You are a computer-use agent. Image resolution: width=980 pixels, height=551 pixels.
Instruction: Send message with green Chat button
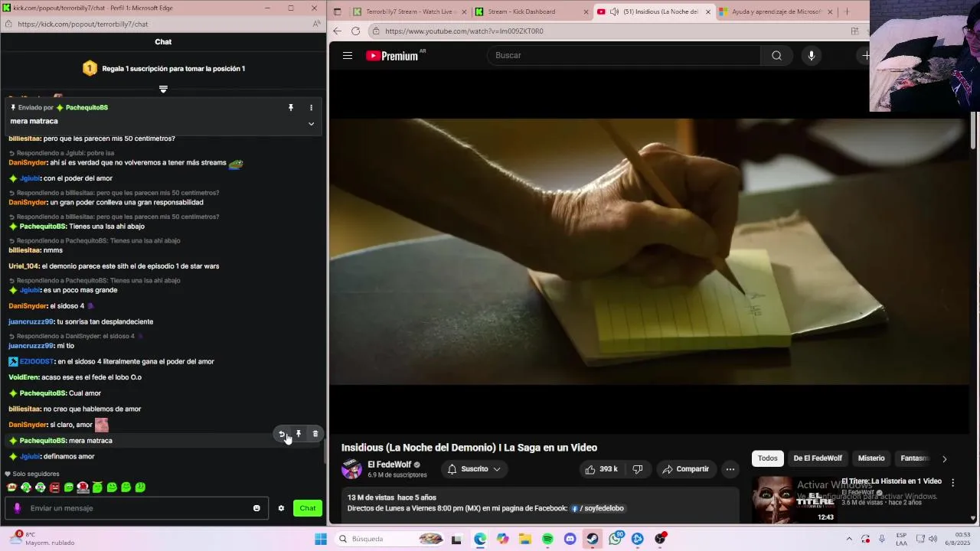[308, 508]
